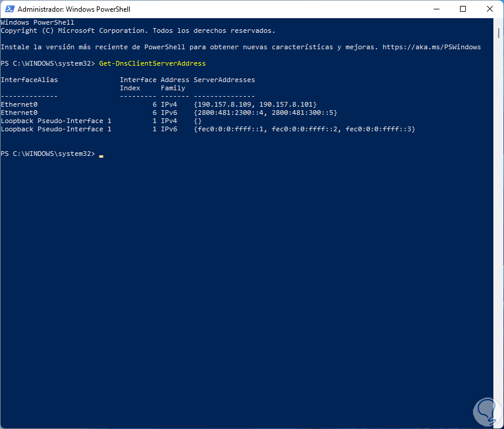Click the lightbulb graphic in the bottom corner
Image resolution: width=504 pixels, height=429 pixels.
[486, 411]
